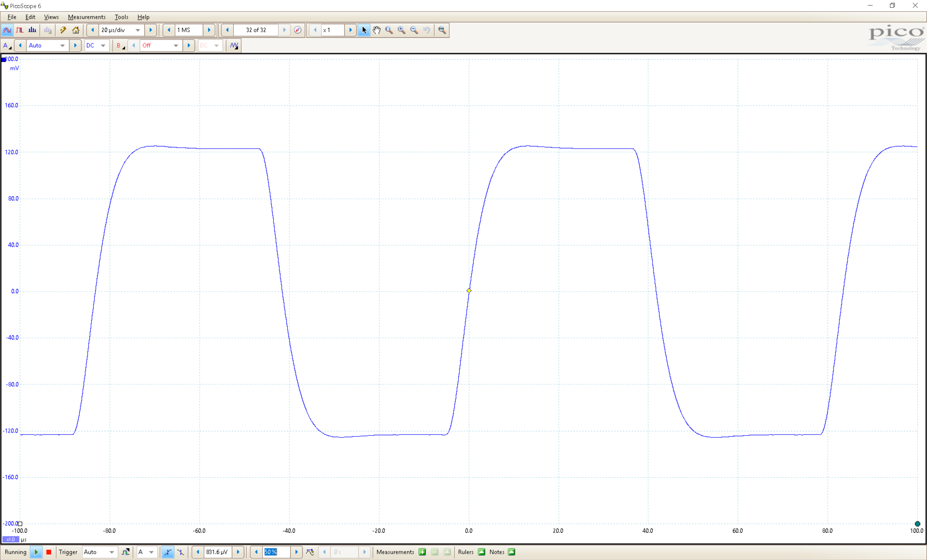
Task: Open the Help menu
Action: (143, 17)
